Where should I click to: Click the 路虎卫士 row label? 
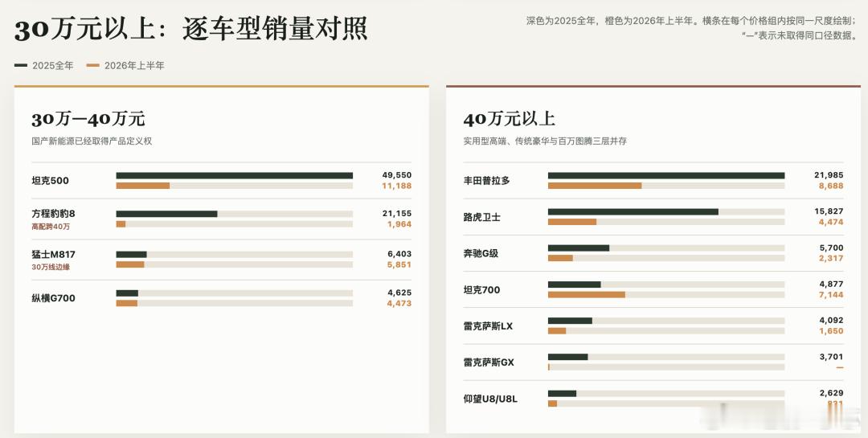pyautogui.click(x=481, y=217)
